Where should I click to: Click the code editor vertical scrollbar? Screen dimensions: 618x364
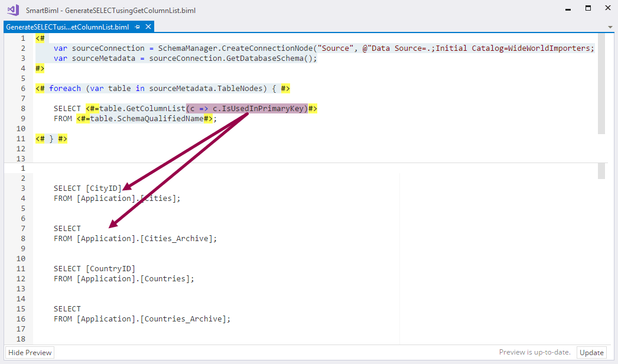pyautogui.click(x=601, y=83)
